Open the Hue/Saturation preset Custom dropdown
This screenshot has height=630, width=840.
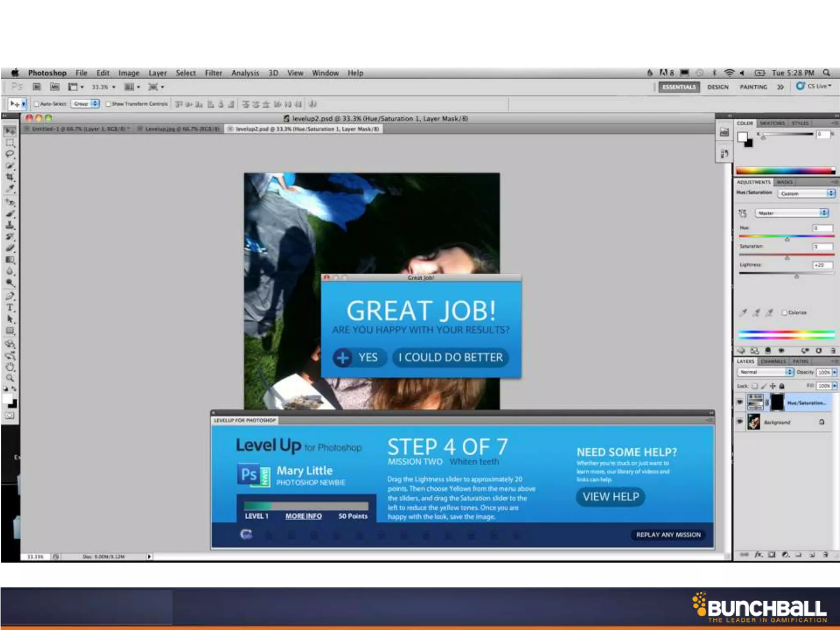pyautogui.click(x=806, y=193)
